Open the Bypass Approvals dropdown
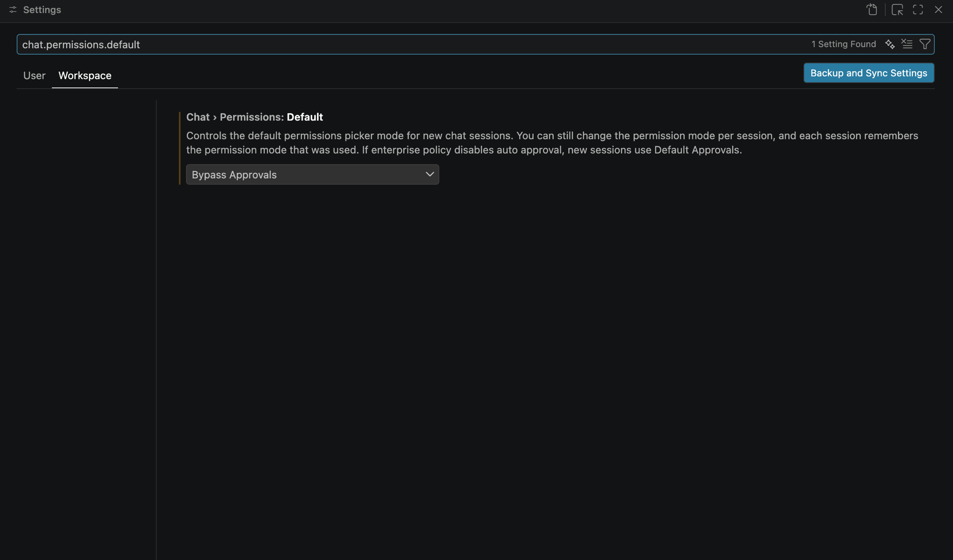The width and height of the screenshot is (953, 560). coord(312,174)
